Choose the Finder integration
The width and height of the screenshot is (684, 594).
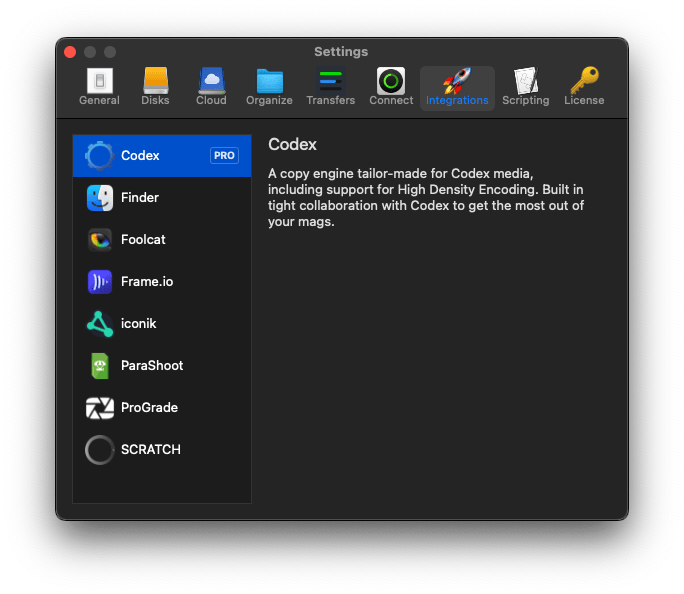point(161,198)
